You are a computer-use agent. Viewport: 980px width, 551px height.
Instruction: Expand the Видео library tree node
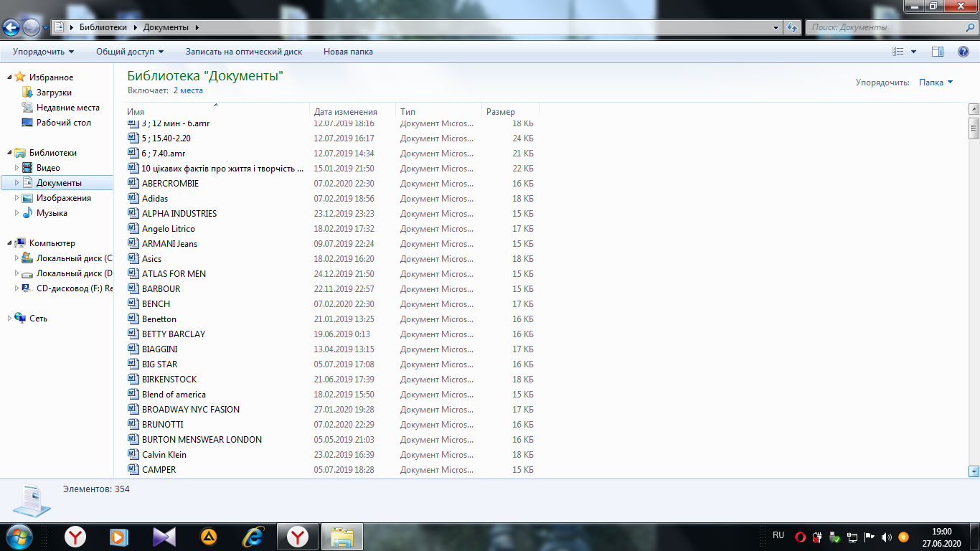pos(17,168)
